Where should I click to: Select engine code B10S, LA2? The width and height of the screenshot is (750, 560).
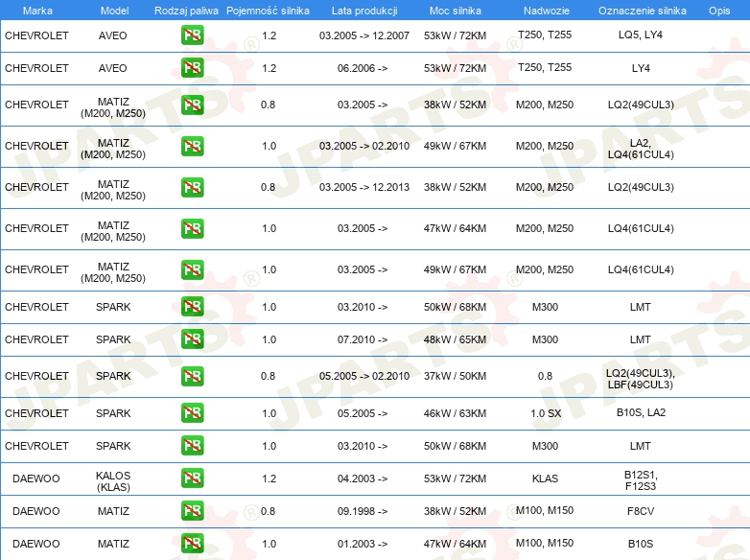[x=641, y=412]
